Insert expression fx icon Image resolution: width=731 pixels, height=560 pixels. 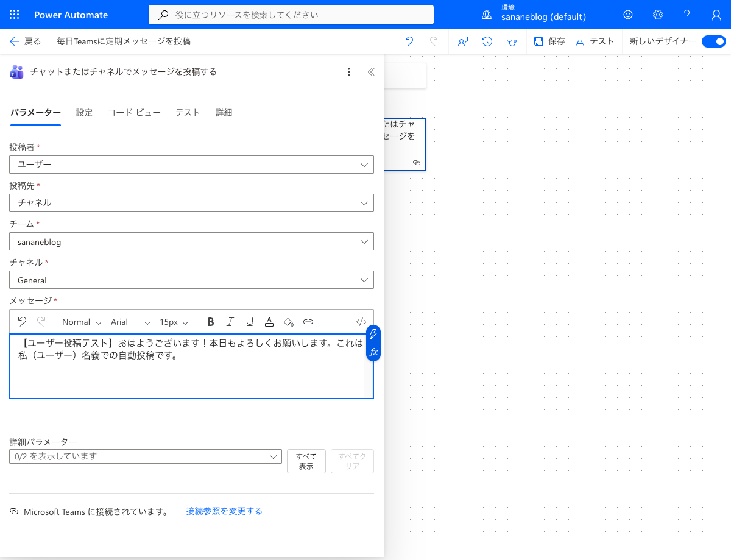[x=374, y=352]
